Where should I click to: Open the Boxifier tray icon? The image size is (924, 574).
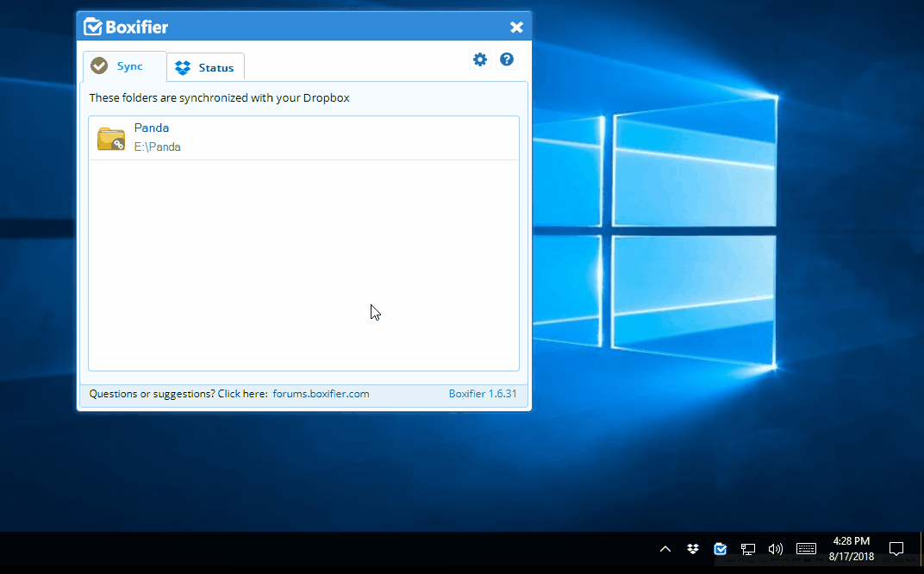tap(720, 549)
